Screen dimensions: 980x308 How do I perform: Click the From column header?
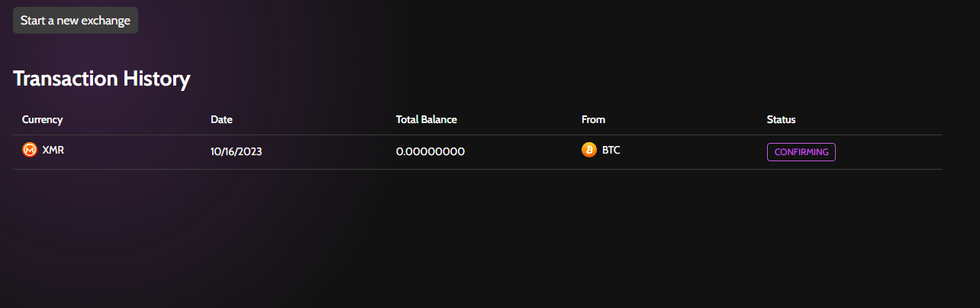pos(593,119)
